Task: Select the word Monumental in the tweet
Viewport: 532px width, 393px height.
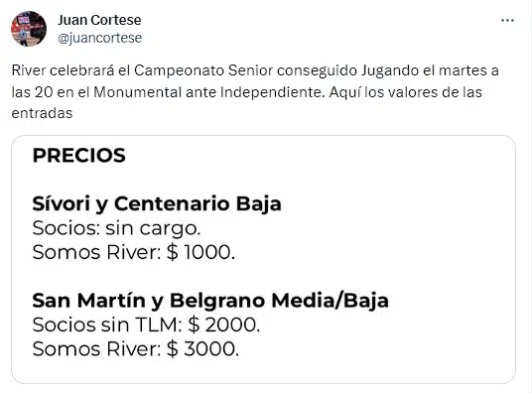Action: pos(137,92)
